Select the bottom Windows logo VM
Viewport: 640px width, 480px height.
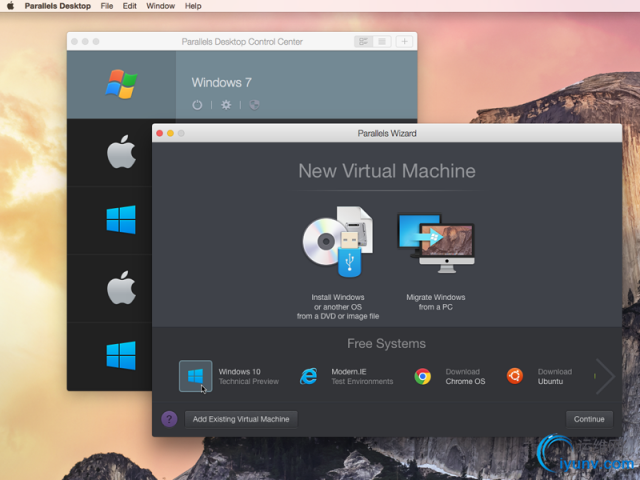(121, 356)
